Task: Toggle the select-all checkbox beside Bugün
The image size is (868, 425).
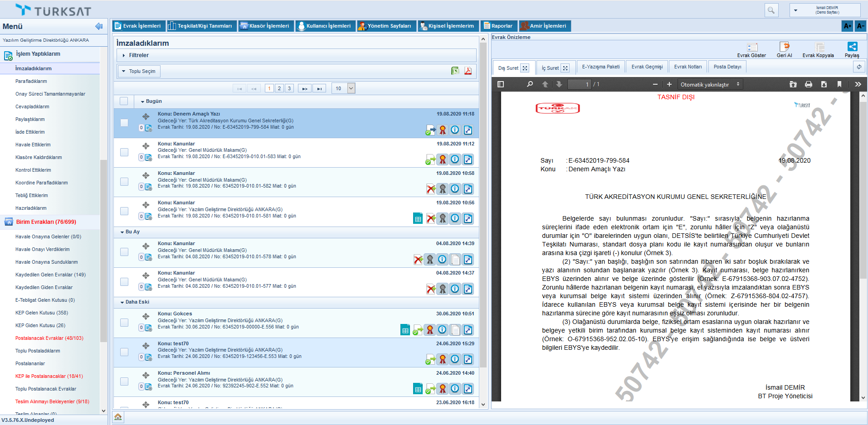Action: click(124, 101)
